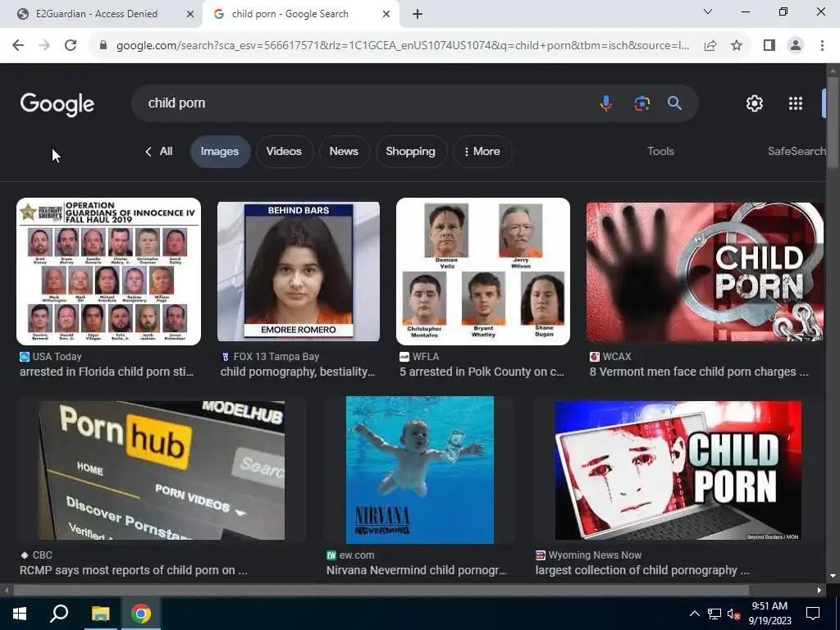840x630 pixels.
Task: Reload the current page
Action: click(71, 46)
